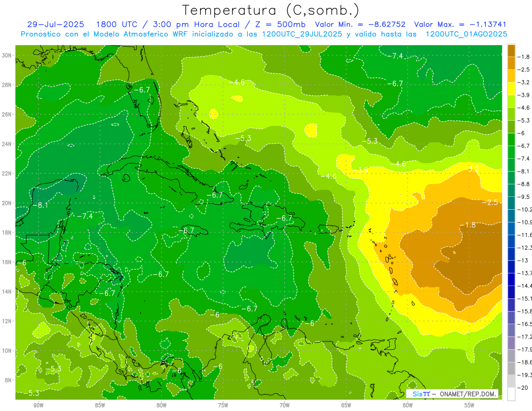Click colorbar swatch between -1.8 and -2.5
Image resolution: width=532 pixels, height=411 pixels.
click(511, 63)
